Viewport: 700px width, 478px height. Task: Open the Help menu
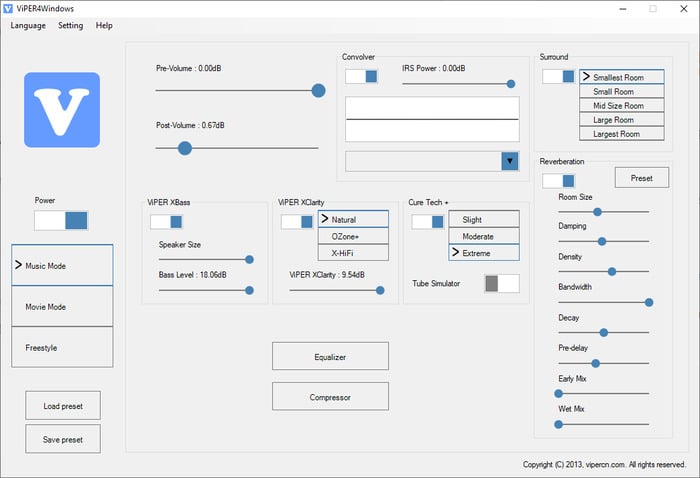coord(104,25)
